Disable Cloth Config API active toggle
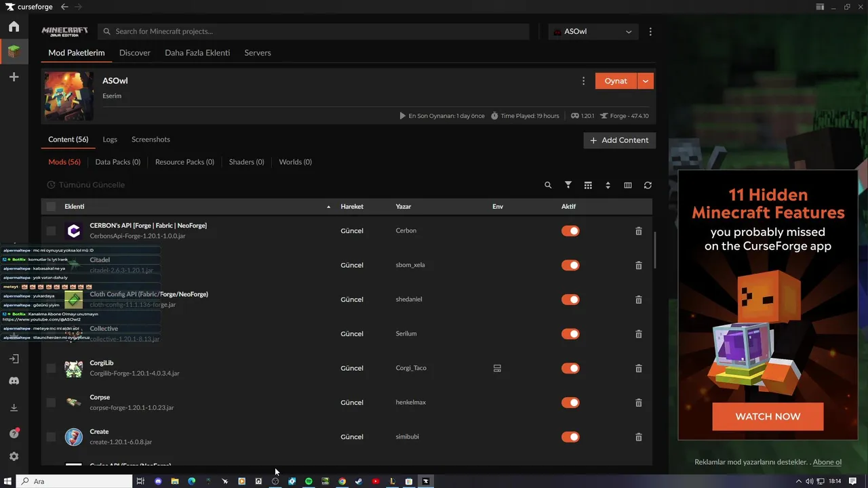Viewport: 868px width, 488px height. [x=570, y=300]
